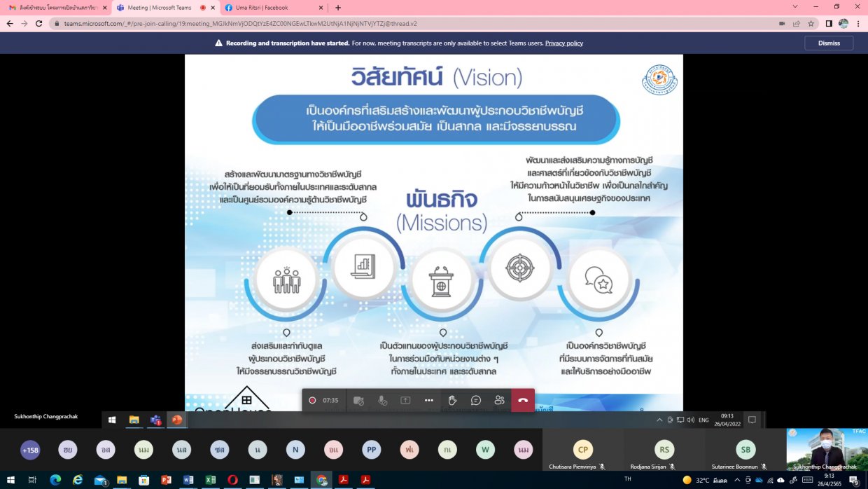The image size is (868, 489).
Task: Open the meeting chat panel
Action: click(476, 400)
